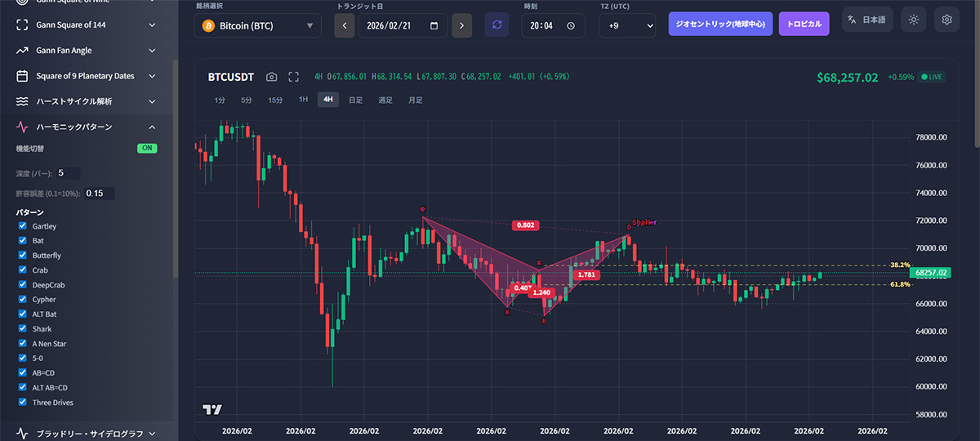
Task: Go to previous transit date arrow
Action: tap(345, 25)
